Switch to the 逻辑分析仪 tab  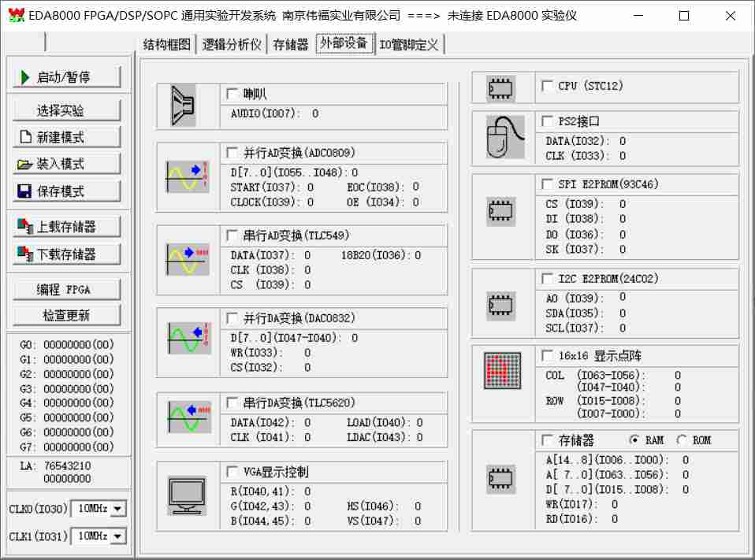point(232,45)
